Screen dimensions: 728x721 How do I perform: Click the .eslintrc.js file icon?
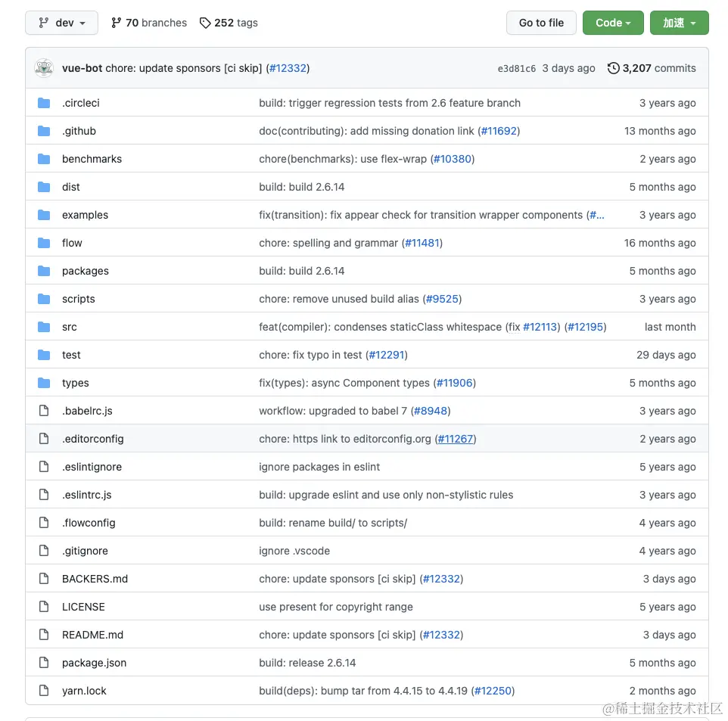click(x=44, y=495)
